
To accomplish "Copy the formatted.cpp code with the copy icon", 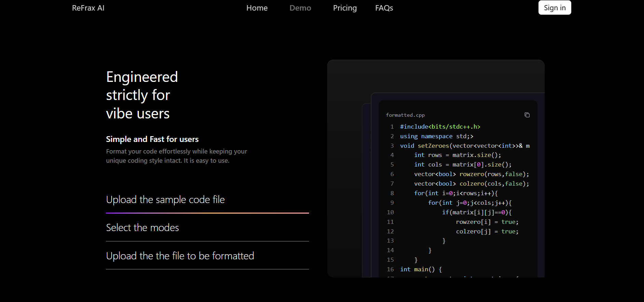I will [527, 115].
